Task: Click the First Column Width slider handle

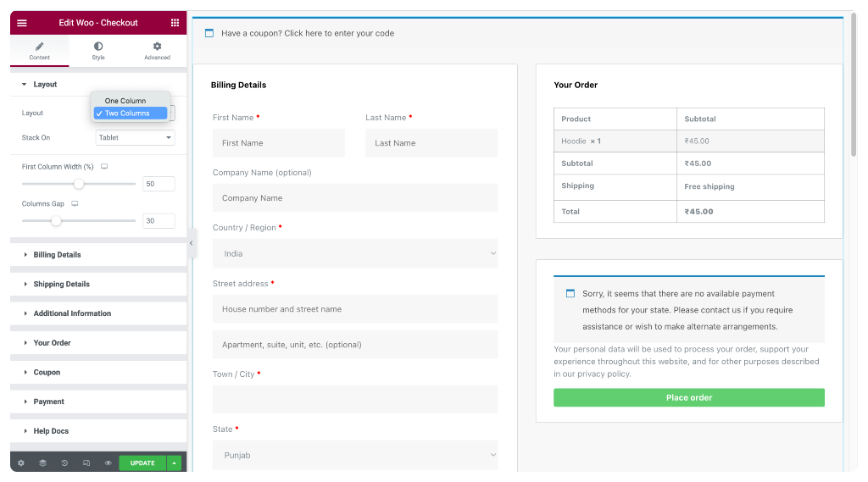Action: (x=79, y=184)
